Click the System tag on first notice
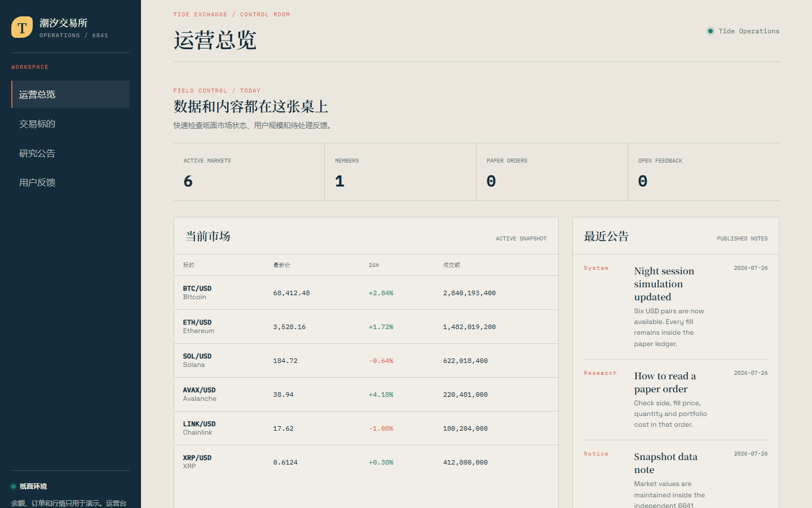This screenshot has height=508, width=812. point(596,268)
